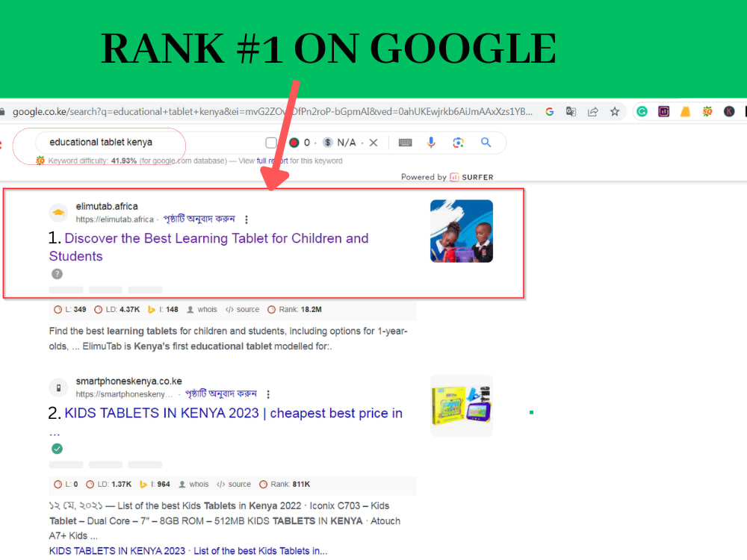Click the smartphoneskenya.co.ke site name
This screenshot has height=560, width=747.
tap(128, 382)
